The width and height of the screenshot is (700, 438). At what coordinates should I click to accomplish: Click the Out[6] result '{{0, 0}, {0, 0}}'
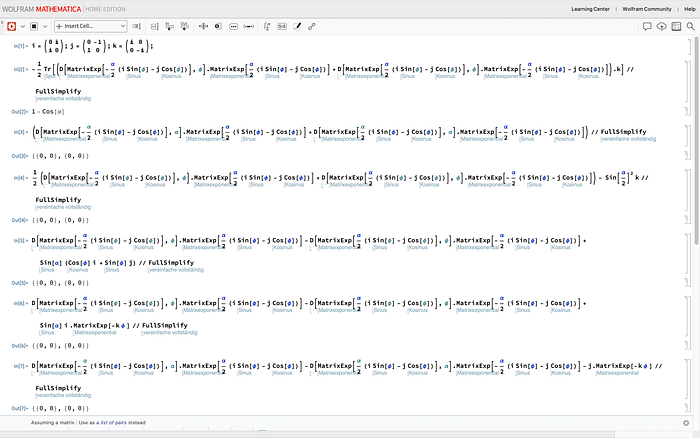[x=60, y=346]
